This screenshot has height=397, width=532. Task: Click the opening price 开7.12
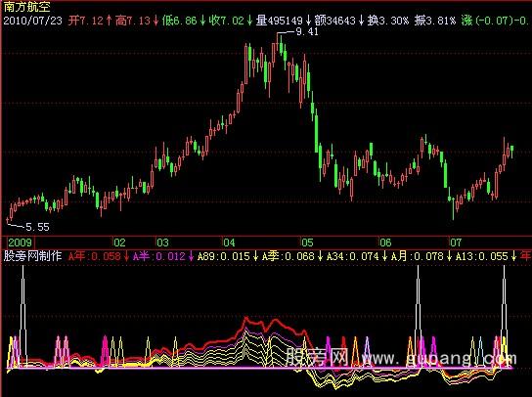pyautogui.click(x=85, y=21)
